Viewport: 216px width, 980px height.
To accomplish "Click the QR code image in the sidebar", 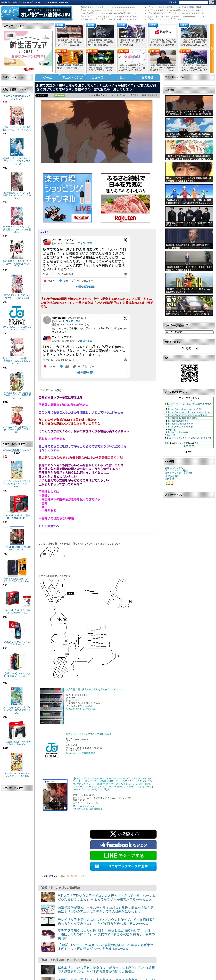I will [189, 373].
